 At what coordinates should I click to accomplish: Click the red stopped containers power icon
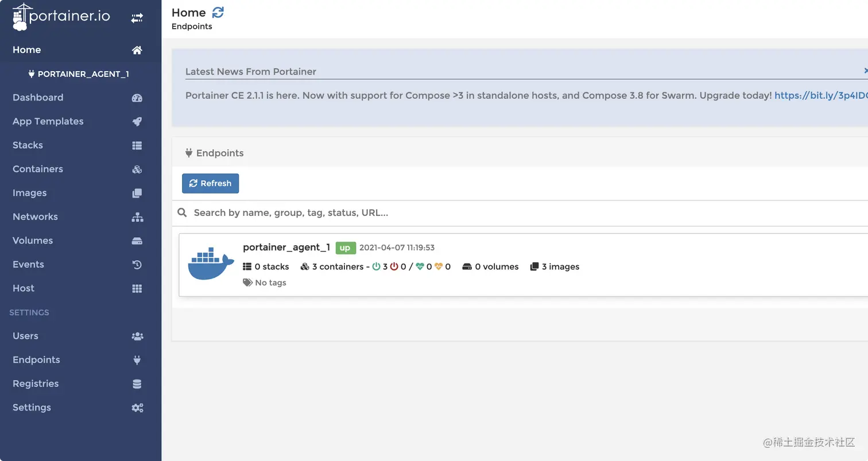point(394,266)
